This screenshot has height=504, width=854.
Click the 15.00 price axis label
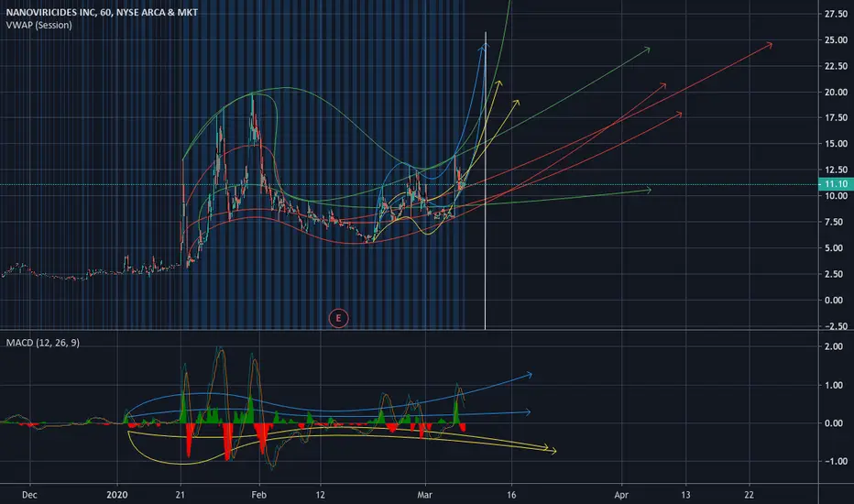click(x=836, y=144)
